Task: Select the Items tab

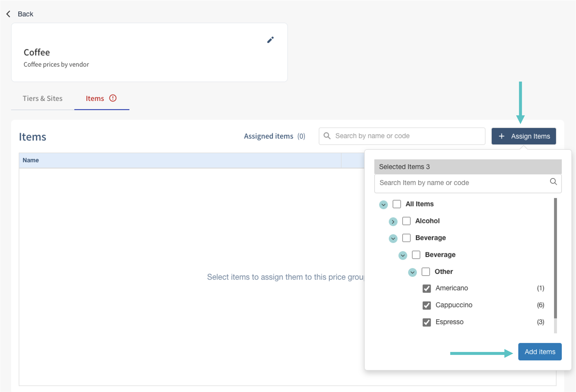Action: coord(95,99)
